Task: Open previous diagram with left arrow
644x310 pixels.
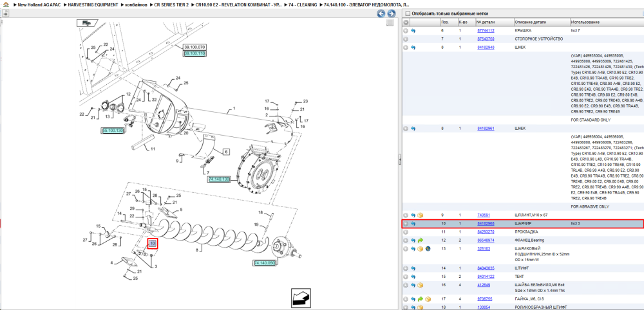Action: (381, 14)
